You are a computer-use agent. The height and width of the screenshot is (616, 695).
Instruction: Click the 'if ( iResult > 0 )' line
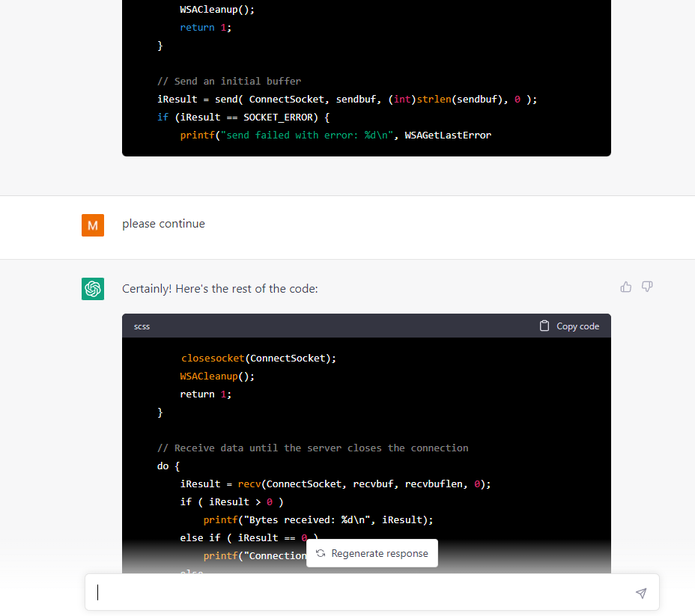click(231, 502)
